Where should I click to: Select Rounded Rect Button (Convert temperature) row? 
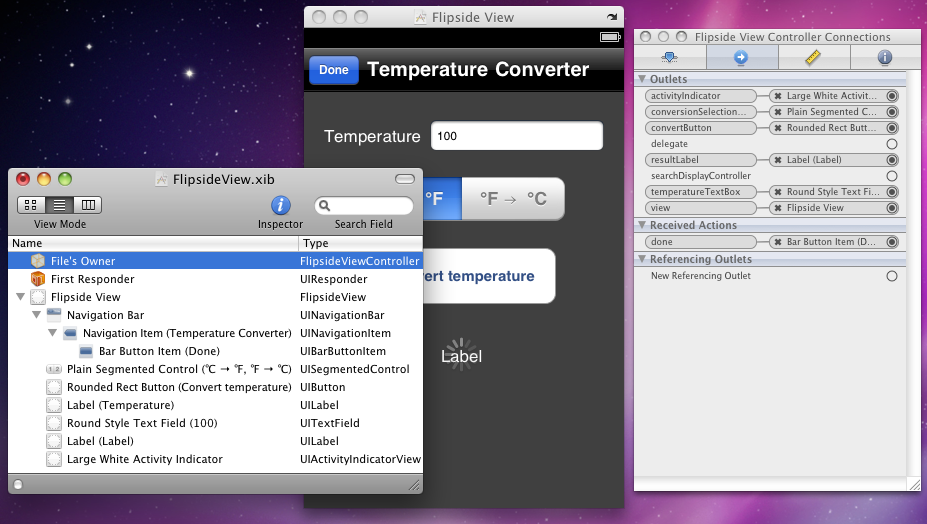coord(216,387)
